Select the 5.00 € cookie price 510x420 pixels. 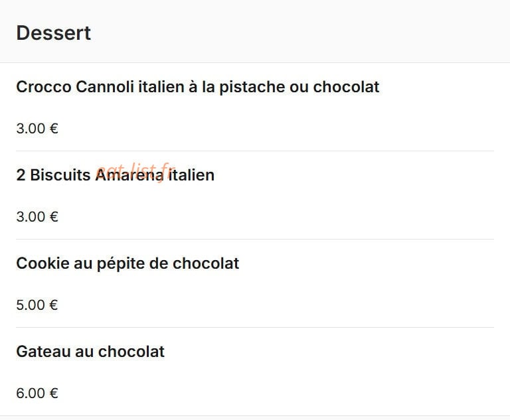37,305
